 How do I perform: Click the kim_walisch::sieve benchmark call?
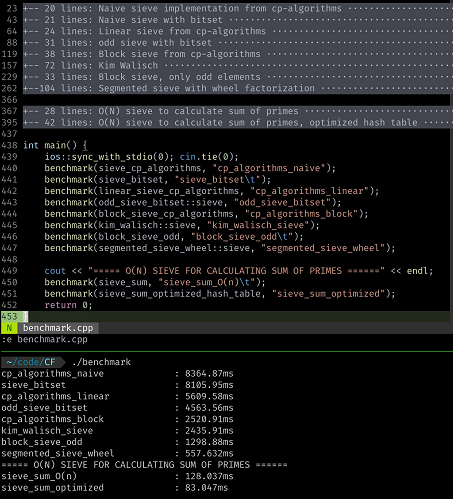click(182, 225)
